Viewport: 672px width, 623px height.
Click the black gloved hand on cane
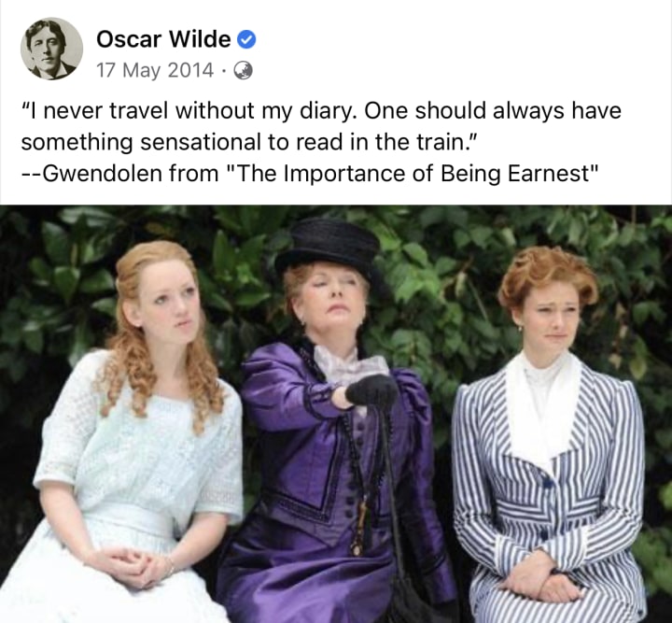point(372,391)
